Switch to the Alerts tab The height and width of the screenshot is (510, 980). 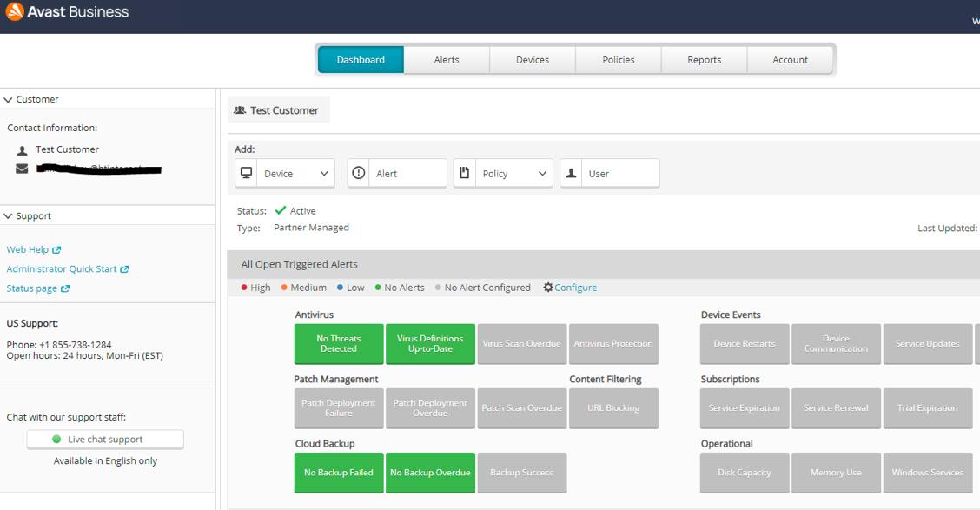point(447,60)
